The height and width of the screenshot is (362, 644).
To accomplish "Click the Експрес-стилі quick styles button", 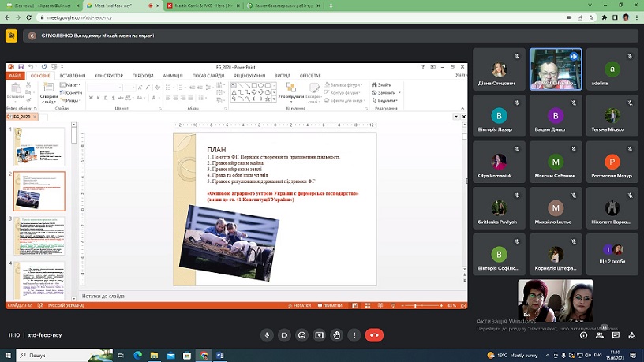I will pyautogui.click(x=314, y=93).
